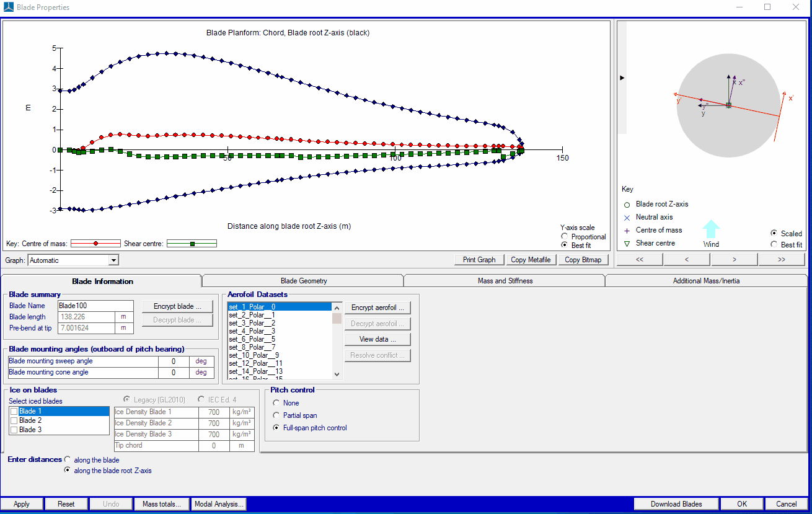
Task: Choose Partial span pitch control
Action: (x=276, y=415)
